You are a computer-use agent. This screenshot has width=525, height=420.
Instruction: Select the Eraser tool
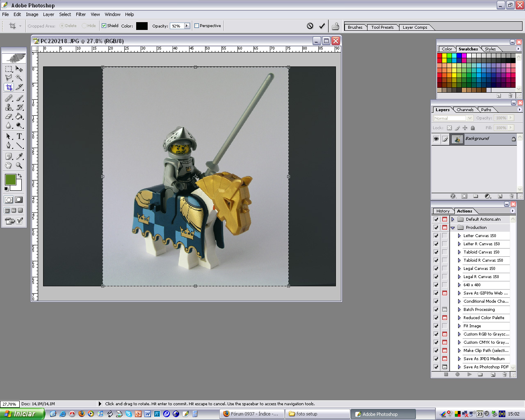[x=9, y=116]
